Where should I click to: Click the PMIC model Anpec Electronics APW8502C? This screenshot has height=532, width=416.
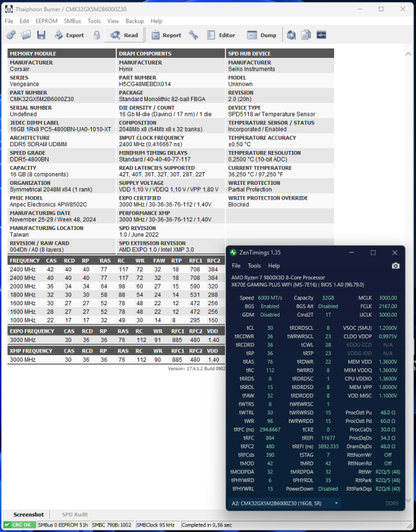[x=48, y=205]
